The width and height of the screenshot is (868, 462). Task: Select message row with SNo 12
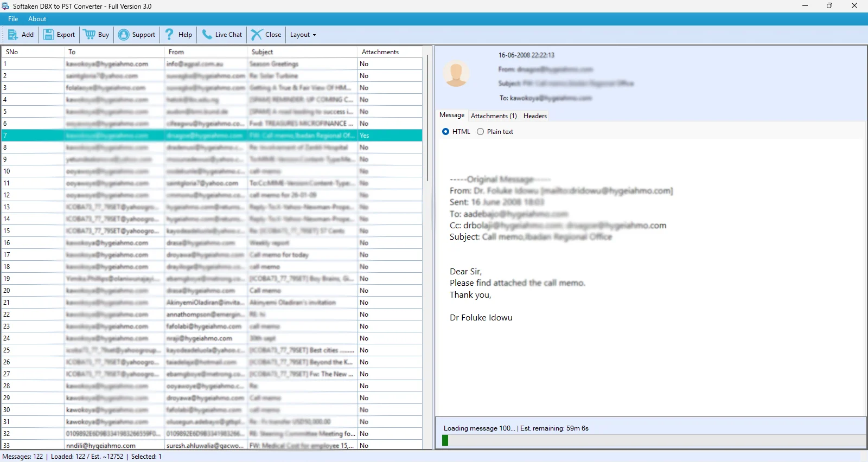(x=212, y=195)
